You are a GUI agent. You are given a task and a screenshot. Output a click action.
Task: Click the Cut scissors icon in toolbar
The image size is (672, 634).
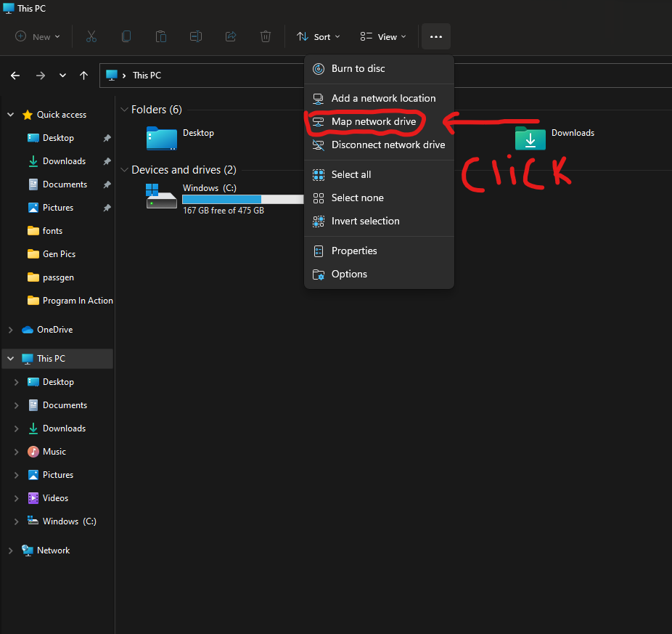tap(91, 36)
